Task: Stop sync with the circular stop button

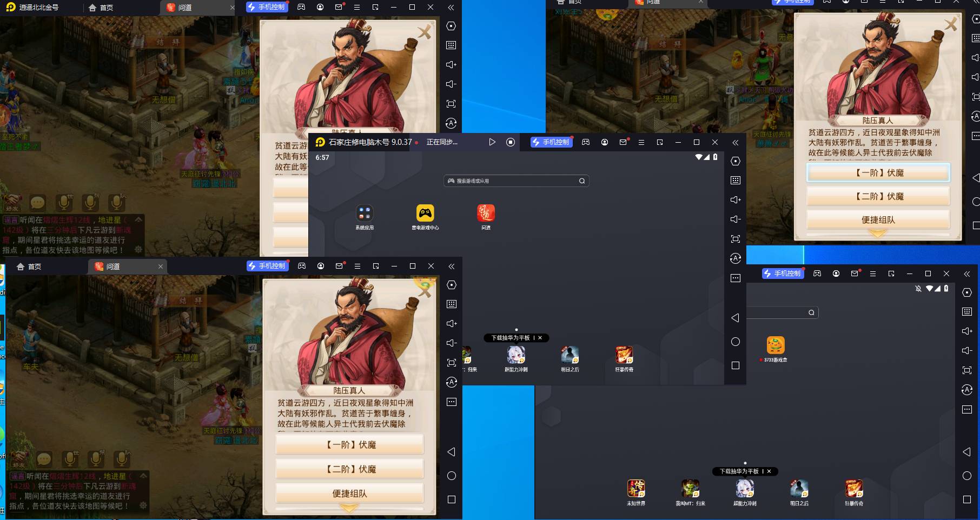Action: tap(510, 142)
